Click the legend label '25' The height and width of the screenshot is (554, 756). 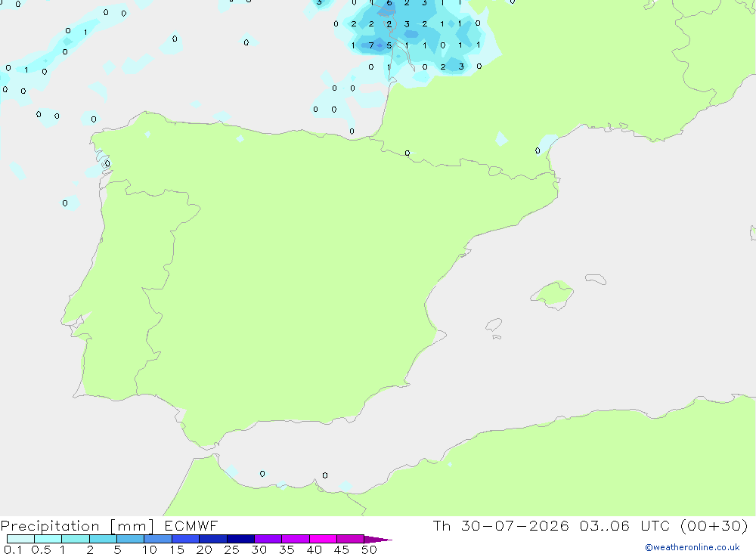point(231,549)
